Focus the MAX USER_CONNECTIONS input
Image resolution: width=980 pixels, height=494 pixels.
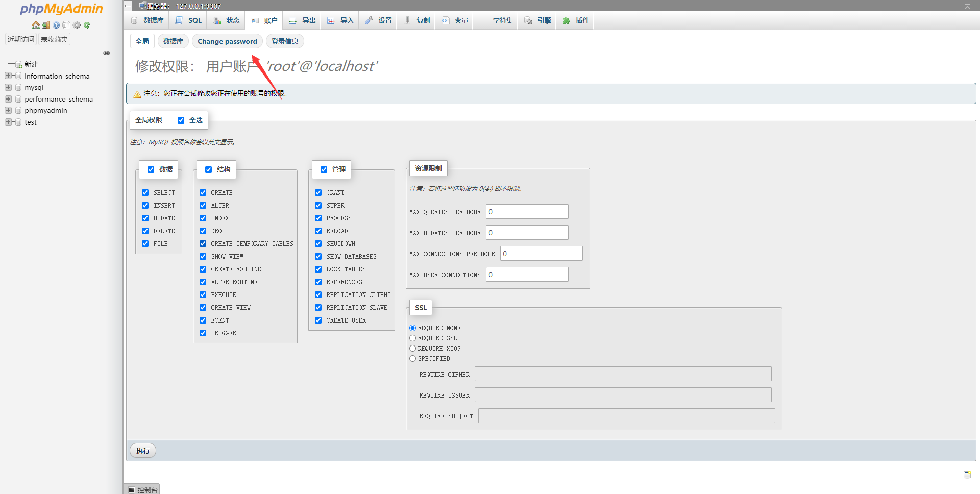(x=527, y=275)
